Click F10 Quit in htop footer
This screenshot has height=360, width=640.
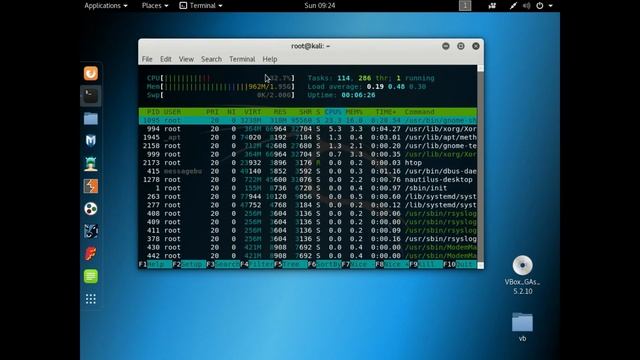(x=460, y=264)
